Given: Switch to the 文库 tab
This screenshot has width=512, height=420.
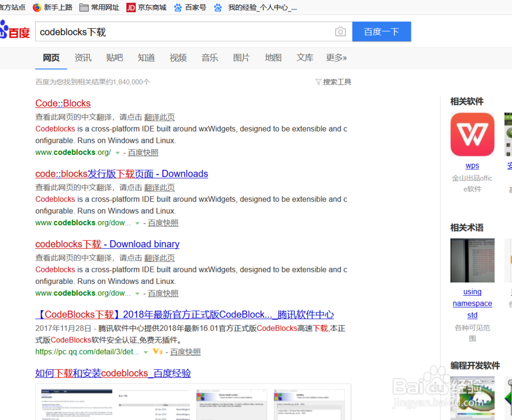Looking at the screenshot, I should click(x=305, y=58).
